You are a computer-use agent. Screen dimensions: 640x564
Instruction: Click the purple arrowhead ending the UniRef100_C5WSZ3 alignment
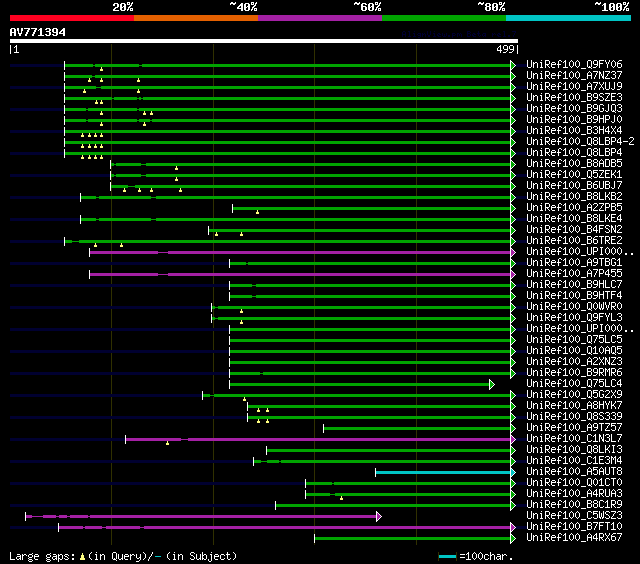pos(379,517)
